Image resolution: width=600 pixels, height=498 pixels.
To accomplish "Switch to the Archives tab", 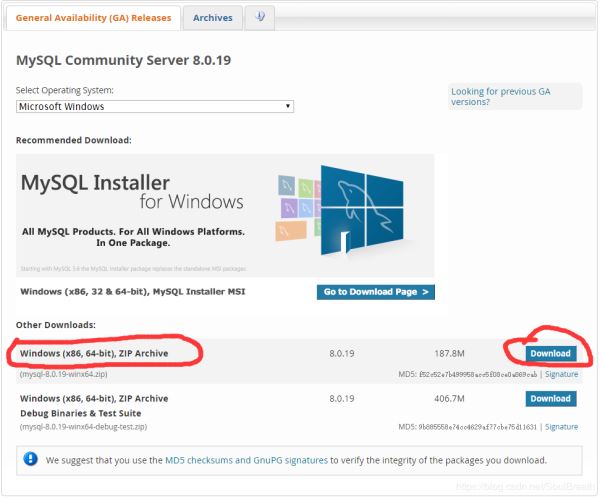I will 212,18.
